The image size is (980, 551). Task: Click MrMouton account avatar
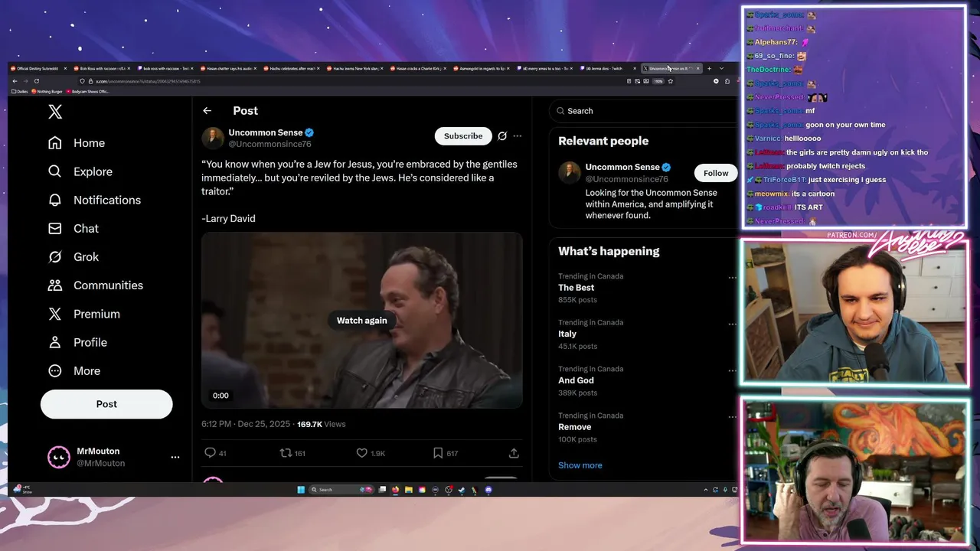coord(59,457)
